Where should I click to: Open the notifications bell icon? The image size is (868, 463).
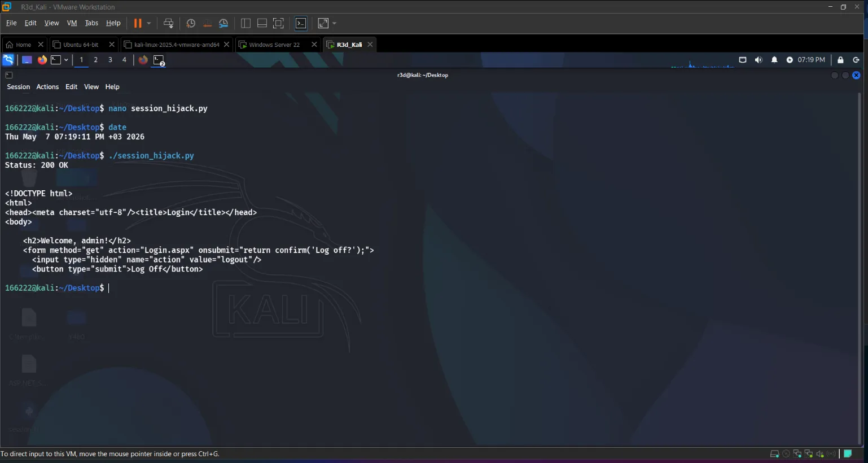pyautogui.click(x=774, y=60)
